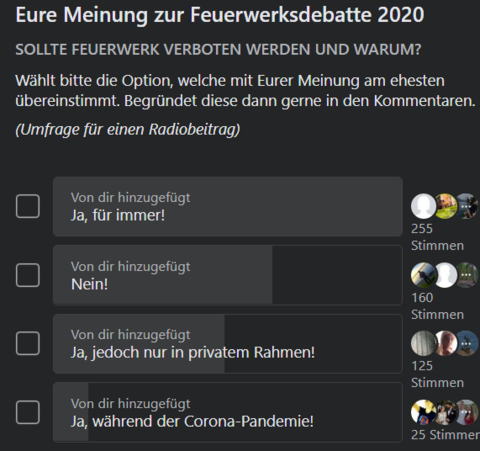
Task: Select the 'Ja, jedoch nur in privatem Rahmen!' checkbox
Action: [x=28, y=343]
